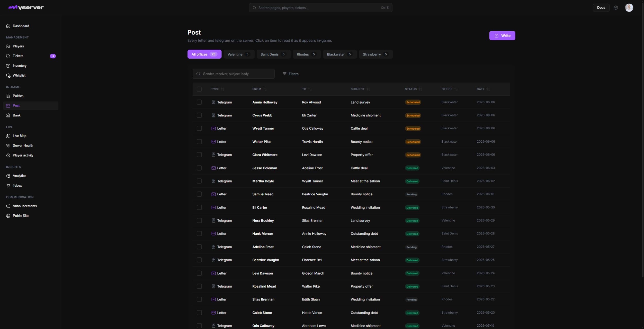644x329 pixels.
Task: Go to the Tebex page
Action: click(x=31, y=186)
